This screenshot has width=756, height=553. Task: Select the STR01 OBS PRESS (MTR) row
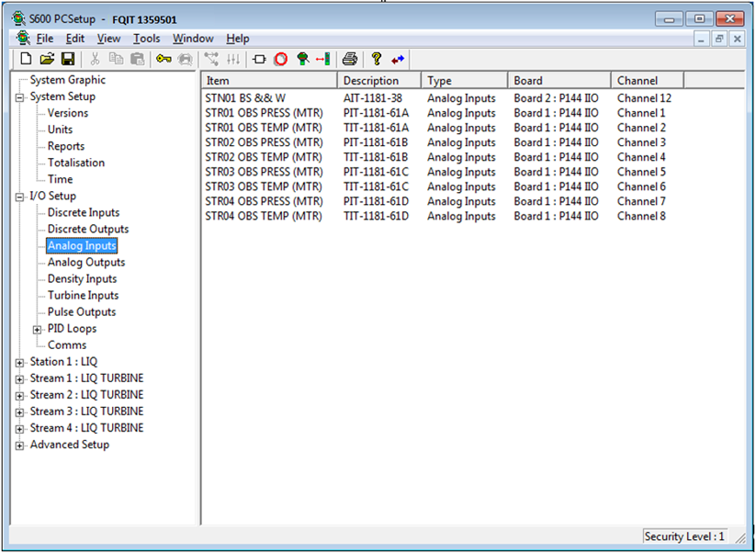click(435, 113)
